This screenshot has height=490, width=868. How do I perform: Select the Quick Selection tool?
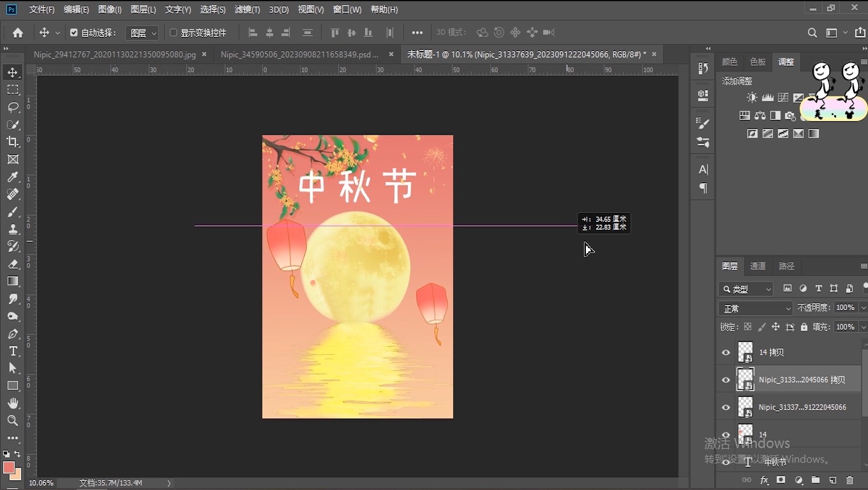(13, 124)
